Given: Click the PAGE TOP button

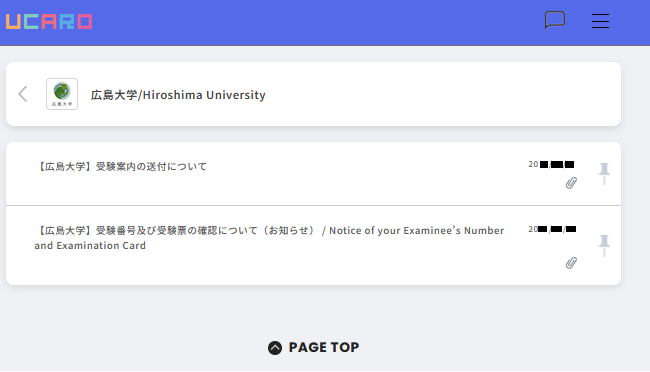Looking at the screenshot, I should coord(313,348).
